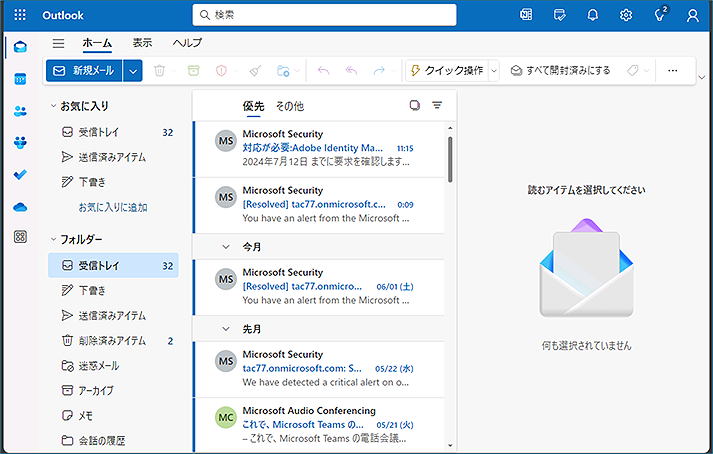Click the Reply all toolbar icon
Screen dimensions: 713x454
[351, 71]
